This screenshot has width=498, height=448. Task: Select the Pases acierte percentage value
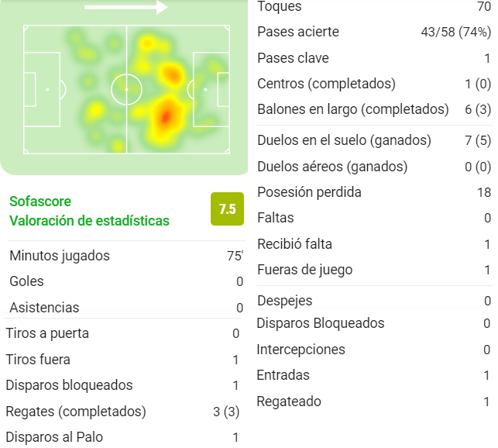(456, 32)
